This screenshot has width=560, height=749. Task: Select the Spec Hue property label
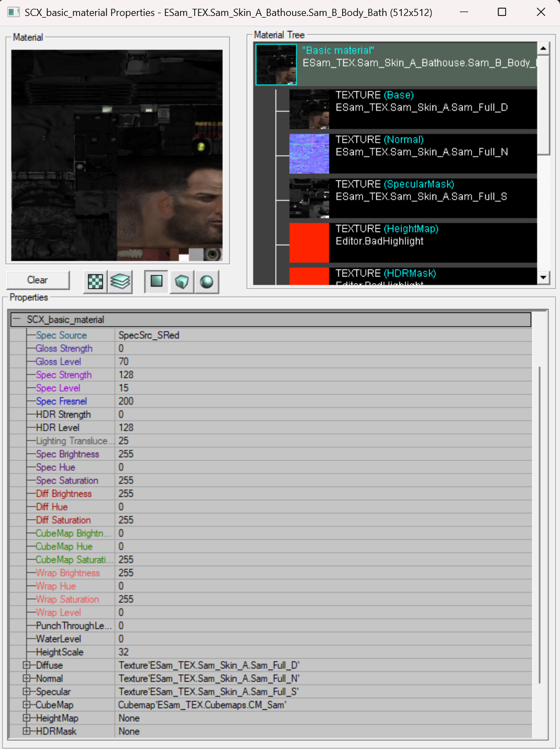click(56, 467)
